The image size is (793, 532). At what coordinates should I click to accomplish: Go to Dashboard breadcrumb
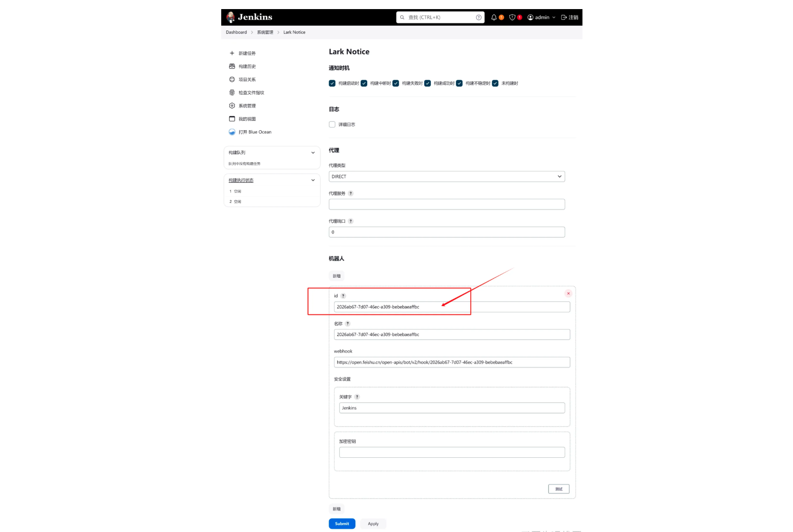tap(236, 32)
